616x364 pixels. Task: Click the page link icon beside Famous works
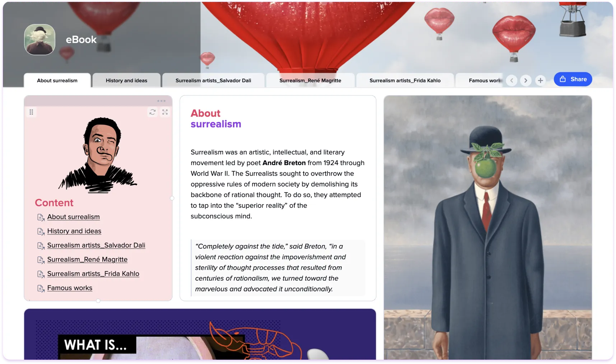(41, 288)
